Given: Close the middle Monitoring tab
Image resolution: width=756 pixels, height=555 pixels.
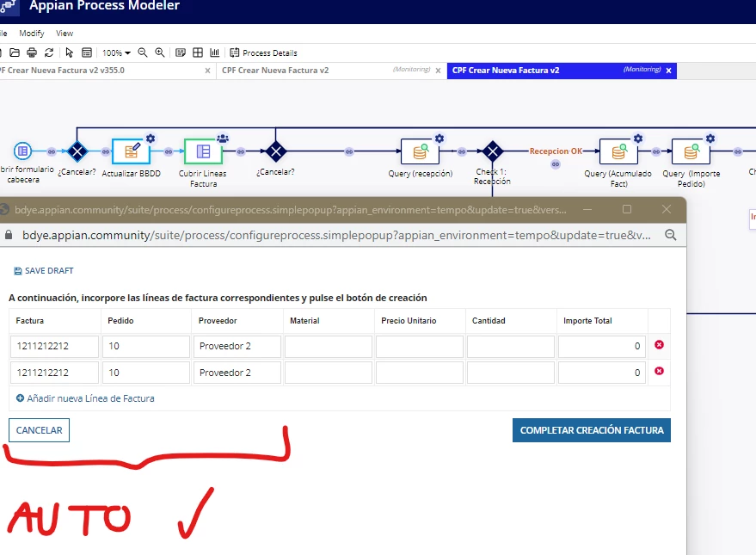Looking at the screenshot, I should coord(438,71).
